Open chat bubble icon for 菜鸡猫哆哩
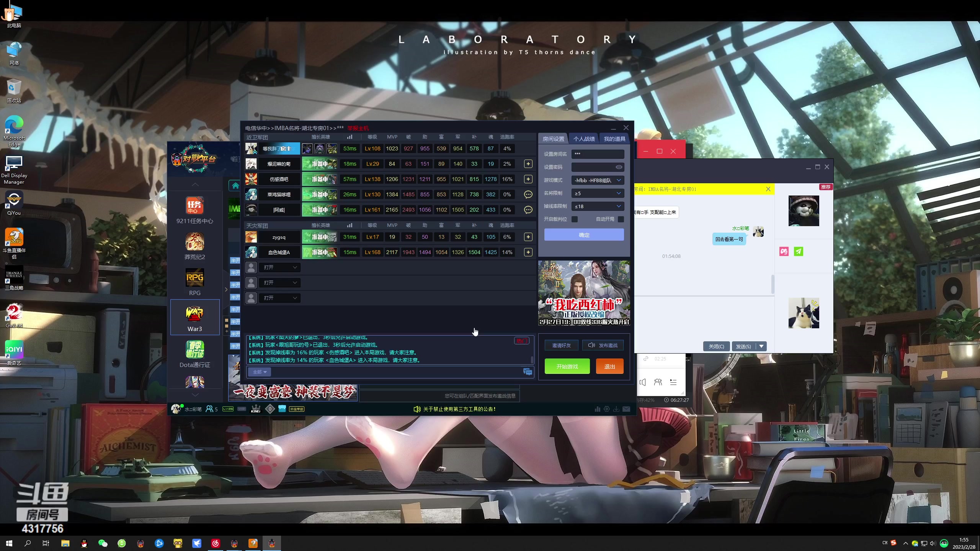Viewport: 980px width, 551px height. (528, 194)
